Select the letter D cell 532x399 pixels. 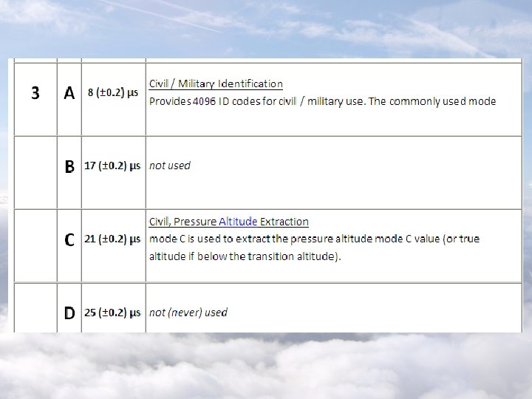point(69,313)
